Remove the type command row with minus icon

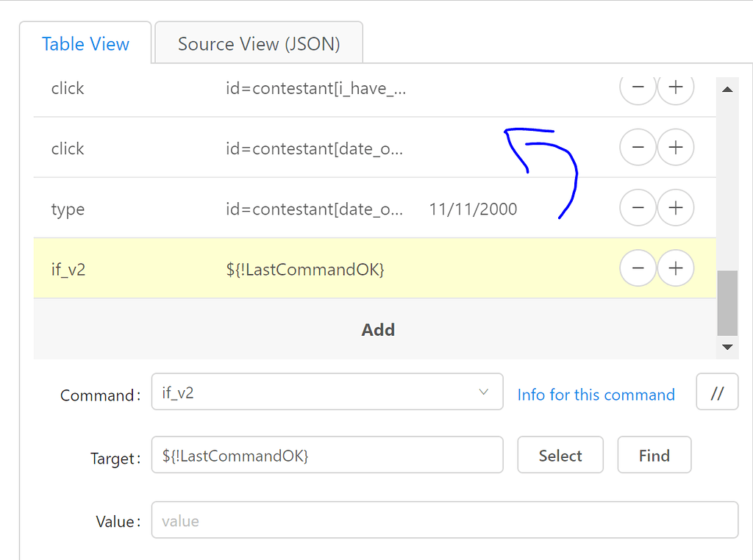638,207
